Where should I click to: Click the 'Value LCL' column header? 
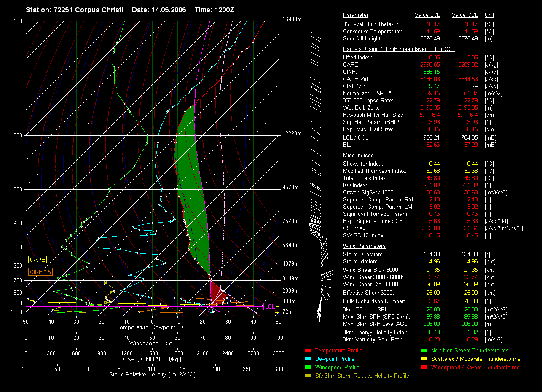coord(427,15)
